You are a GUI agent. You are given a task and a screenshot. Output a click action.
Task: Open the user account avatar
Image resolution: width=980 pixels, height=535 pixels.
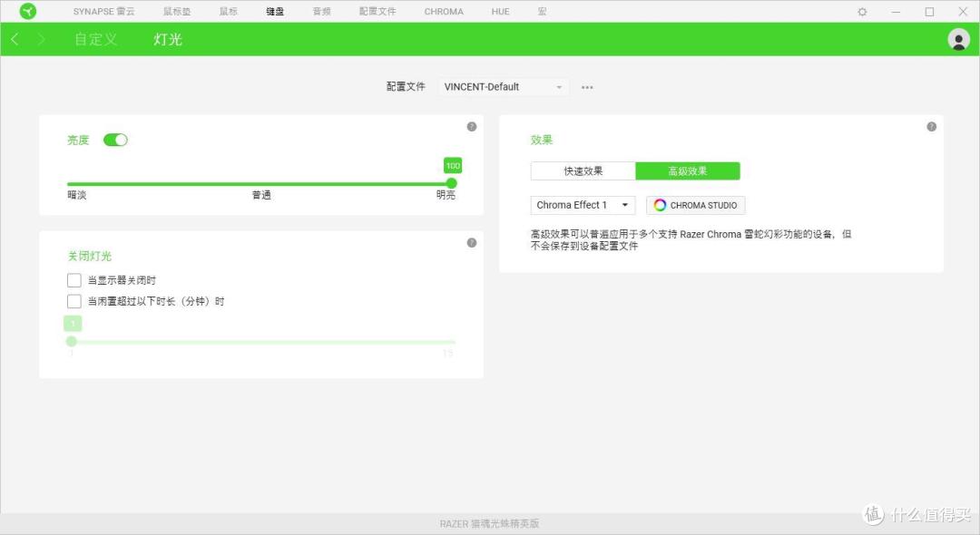click(x=958, y=39)
